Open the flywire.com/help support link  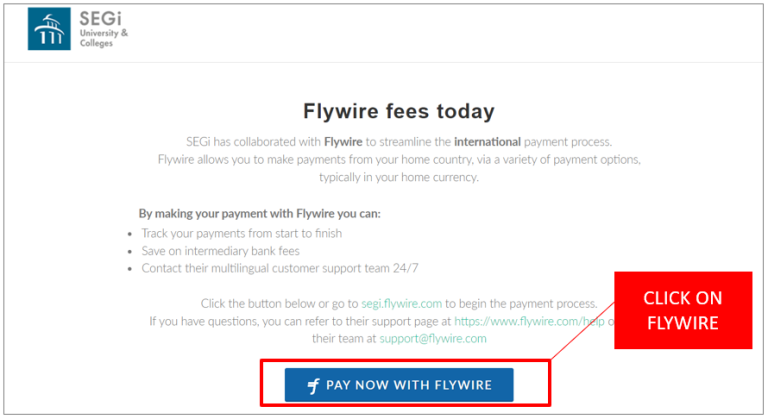pyautogui.click(x=529, y=321)
